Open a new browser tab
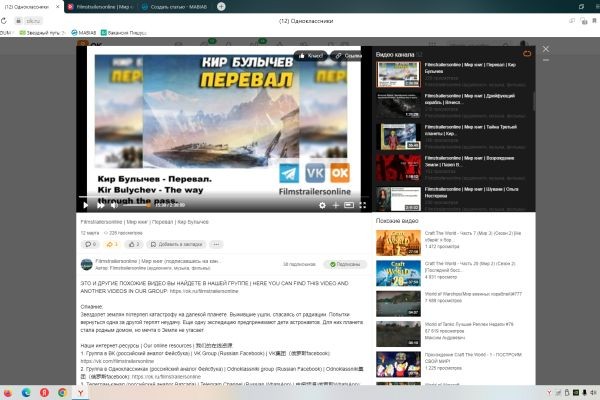The image size is (600, 400). tap(221, 7)
